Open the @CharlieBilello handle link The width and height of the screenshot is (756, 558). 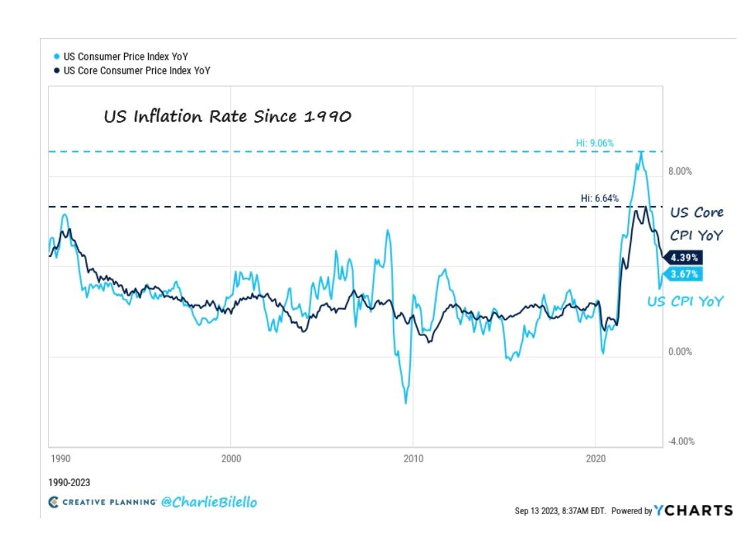click(x=208, y=502)
